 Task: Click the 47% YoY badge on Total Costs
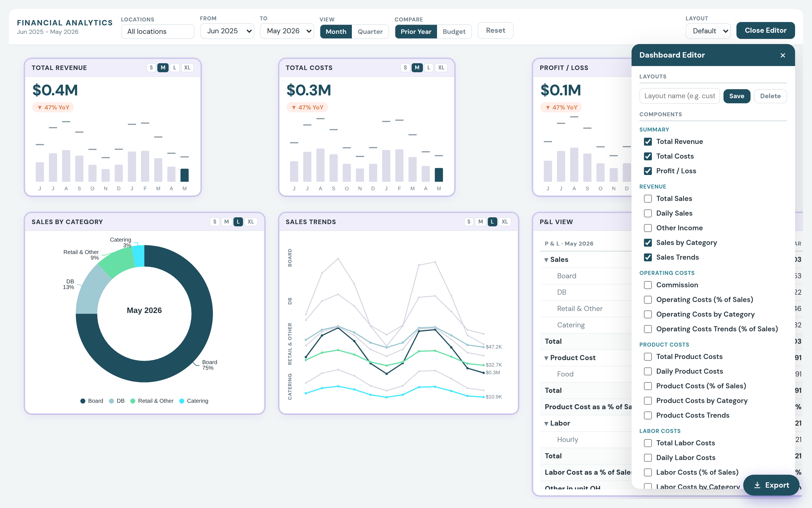307,108
